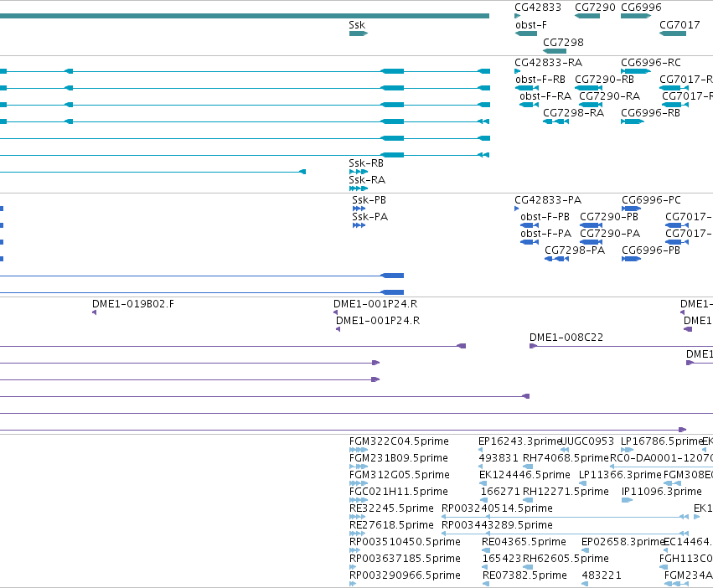Click EST FGM231B09.5prime
The width and height of the screenshot is (713, 588).
[x=398, y=458]
